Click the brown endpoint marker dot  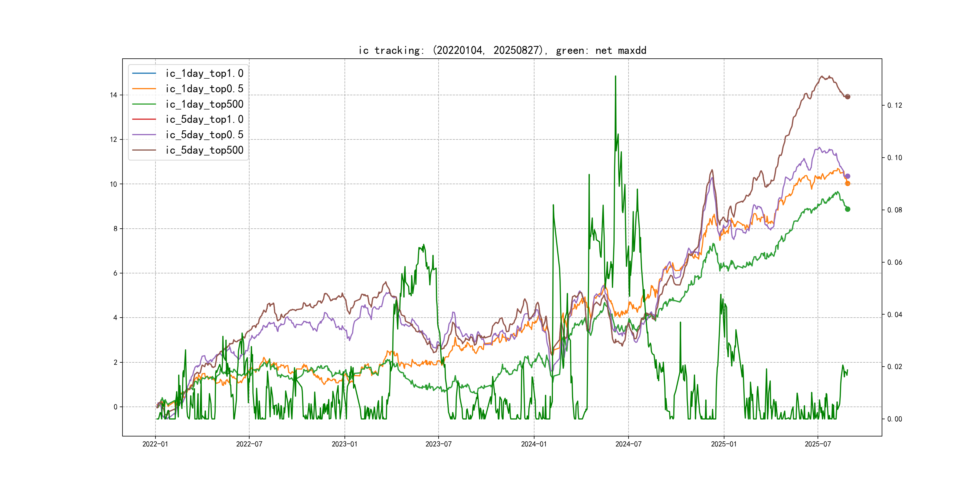[x=847, y=96]
